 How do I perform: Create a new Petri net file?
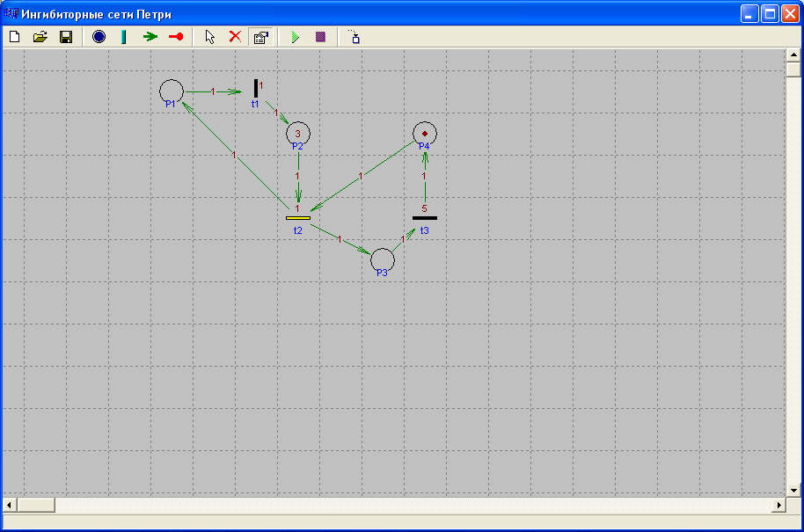point(15,37)
